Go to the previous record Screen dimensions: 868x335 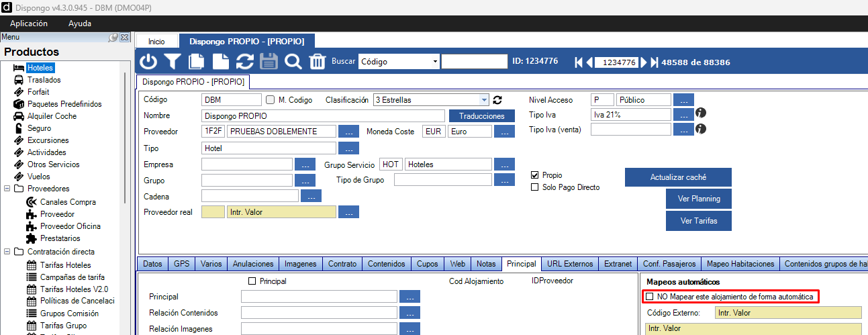coord(589,62)
